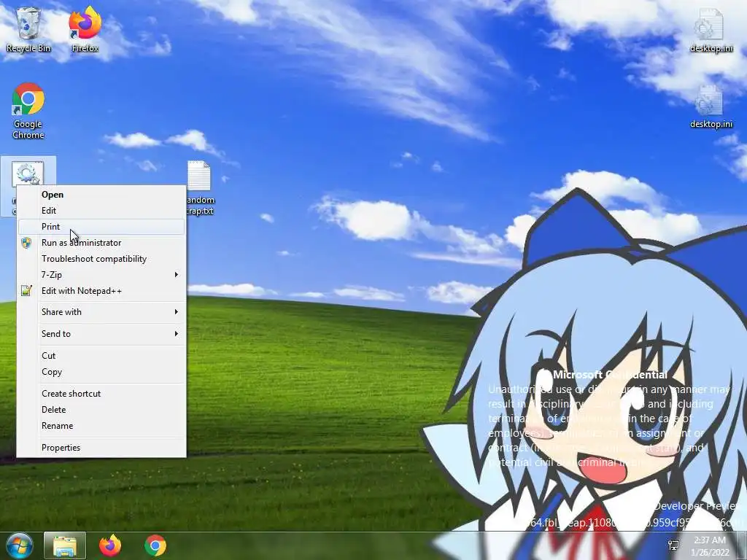Expand the 7-Zip submenu

point(101,275)
